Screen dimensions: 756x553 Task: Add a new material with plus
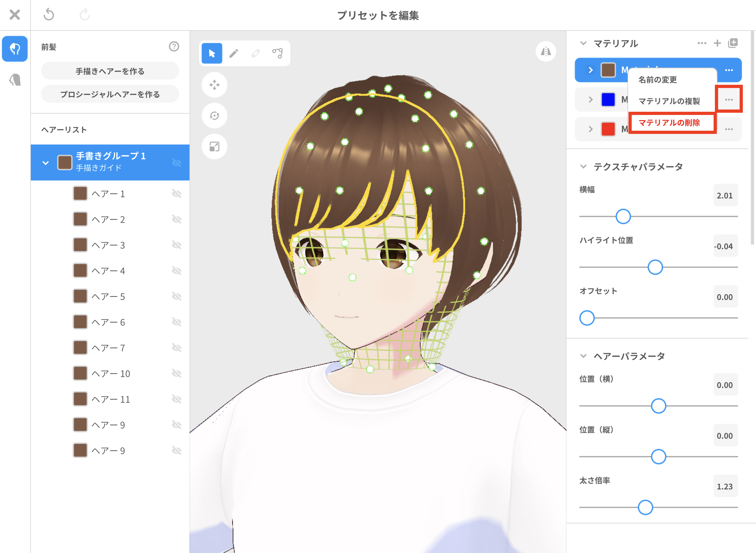pyautogui.click(x=717, y=43)
